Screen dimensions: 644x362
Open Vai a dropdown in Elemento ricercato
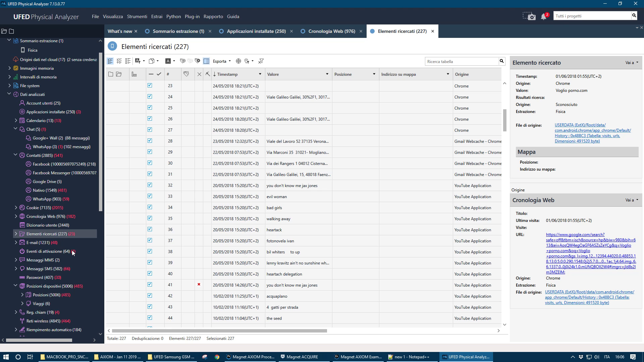632,63
